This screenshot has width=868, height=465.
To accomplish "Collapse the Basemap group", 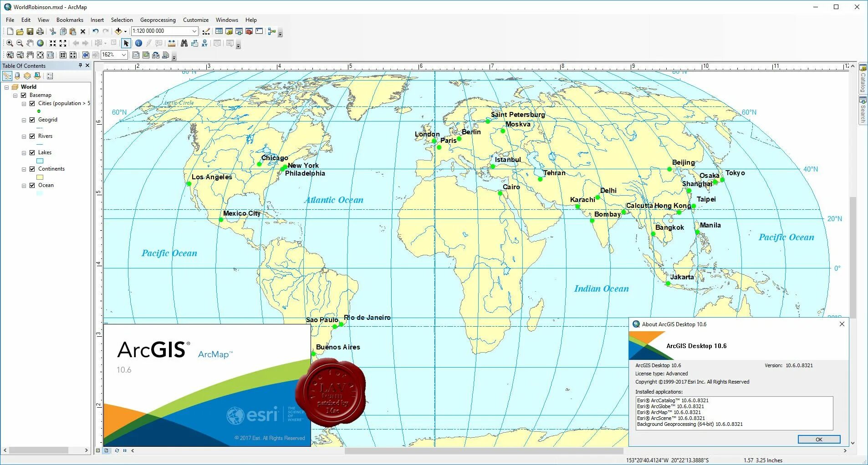I will (x=15, y=95).
